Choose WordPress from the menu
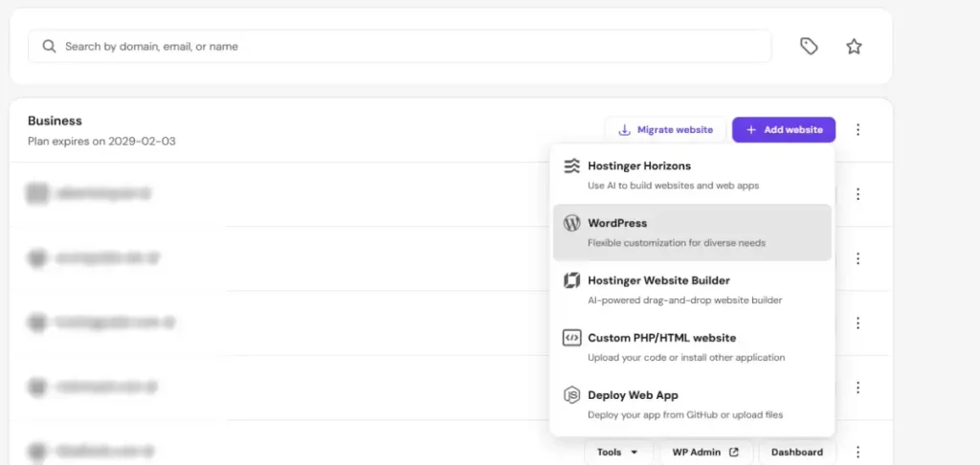This screenshot has width=980, height=465. (x=692, y=232)
